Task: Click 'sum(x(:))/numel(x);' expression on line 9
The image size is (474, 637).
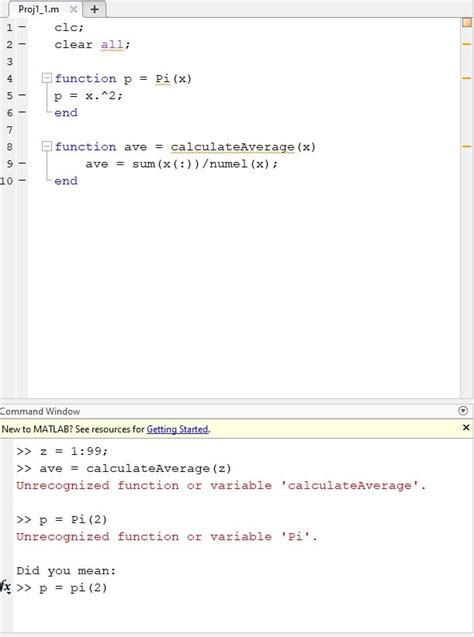Action: click(x=205, y=164)
